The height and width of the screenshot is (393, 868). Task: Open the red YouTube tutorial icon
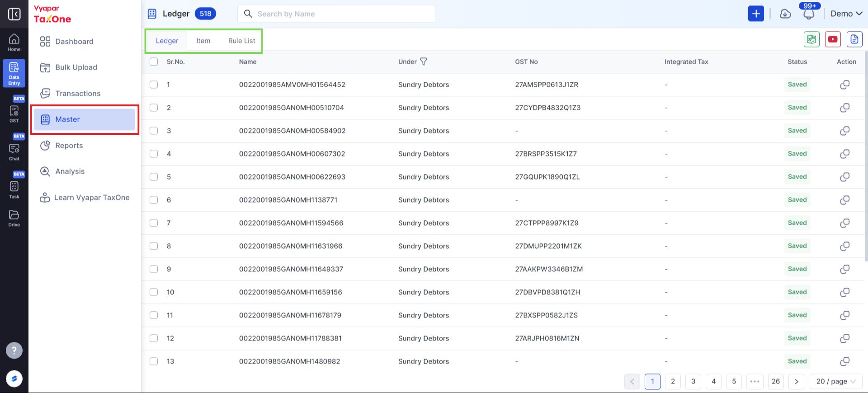pyautogui.click(x=833, y=39)
